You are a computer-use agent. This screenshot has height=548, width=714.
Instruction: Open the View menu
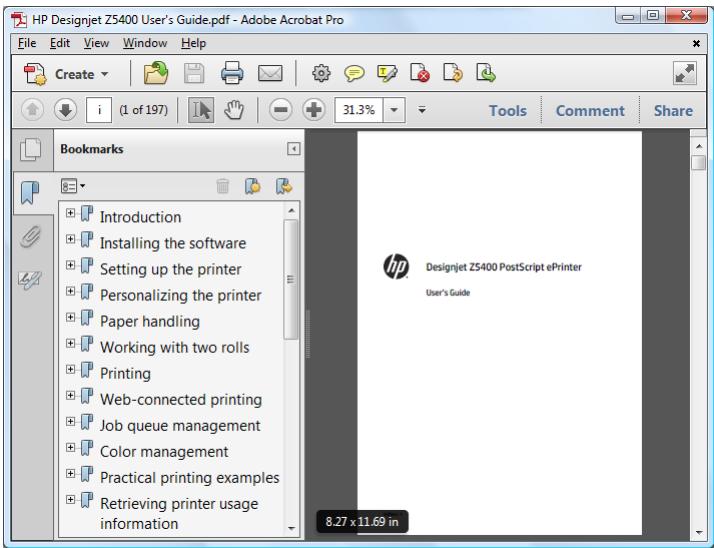[x=96, y=43]
